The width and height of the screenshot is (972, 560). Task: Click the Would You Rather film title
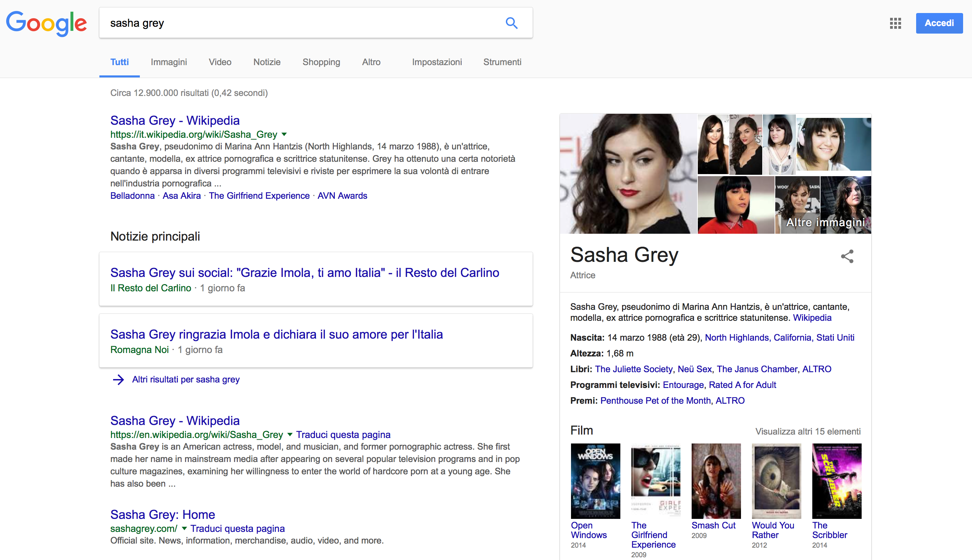[773, 531]
